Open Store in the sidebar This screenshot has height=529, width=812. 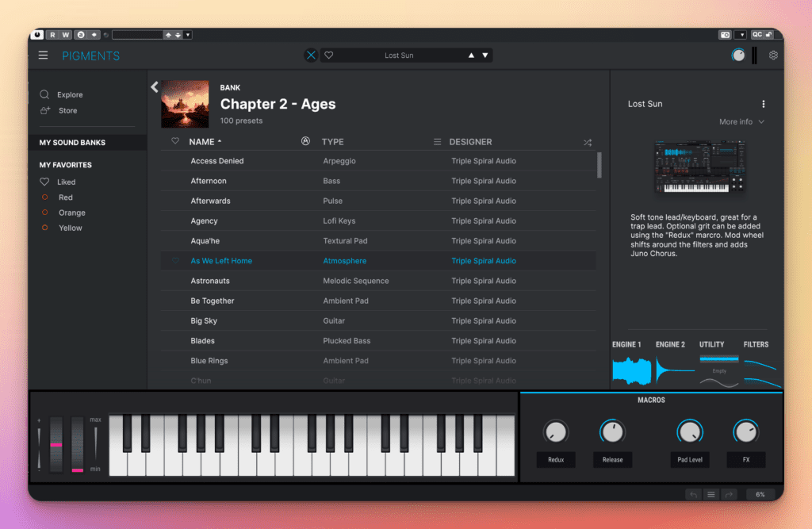click(x=67, y=110)
